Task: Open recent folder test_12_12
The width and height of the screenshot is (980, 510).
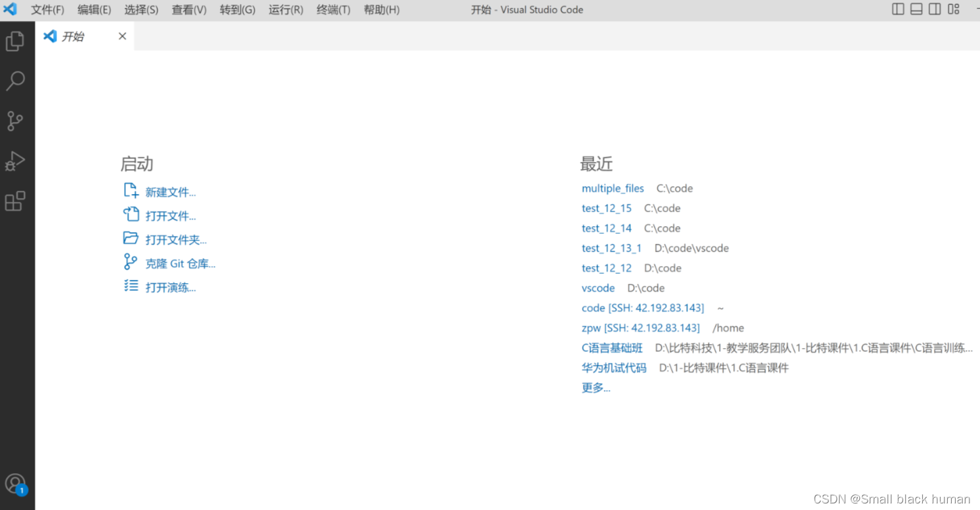Action: pyautogui.click(x=607, y=268)
